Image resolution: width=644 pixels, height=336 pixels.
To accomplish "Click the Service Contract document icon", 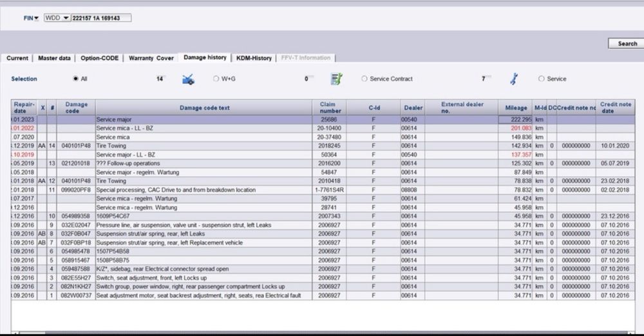I will coord(336,79).
